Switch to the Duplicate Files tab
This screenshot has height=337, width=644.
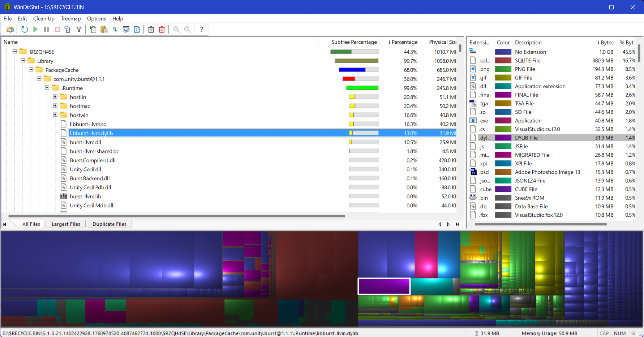(110, 224)
